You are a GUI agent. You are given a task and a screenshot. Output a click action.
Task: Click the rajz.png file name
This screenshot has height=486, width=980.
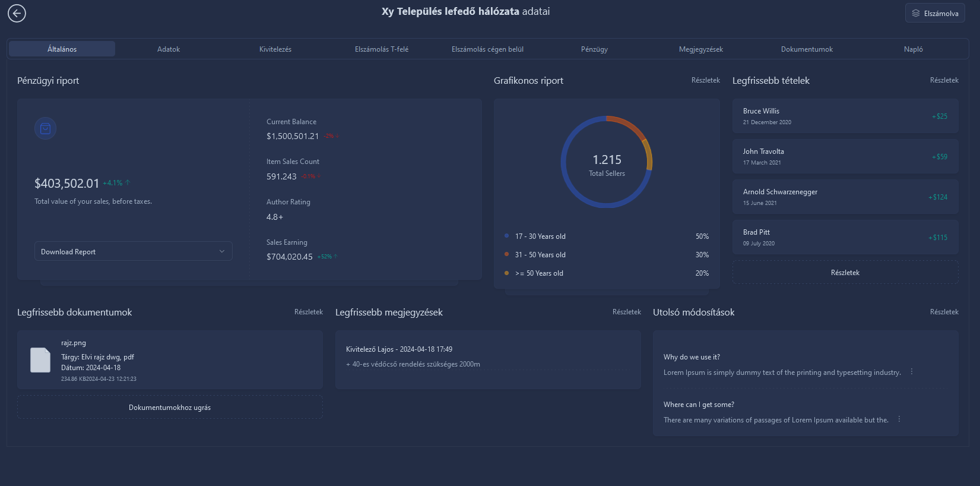click(x=74, y=343)
